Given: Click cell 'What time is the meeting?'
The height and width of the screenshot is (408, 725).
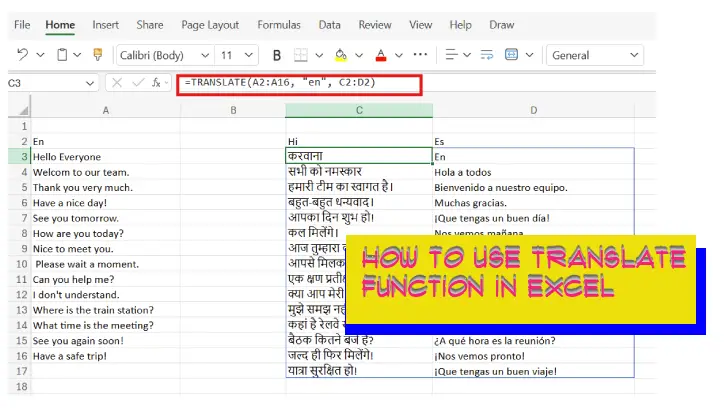Looking at the screenshot, I should tap(105, 325).
